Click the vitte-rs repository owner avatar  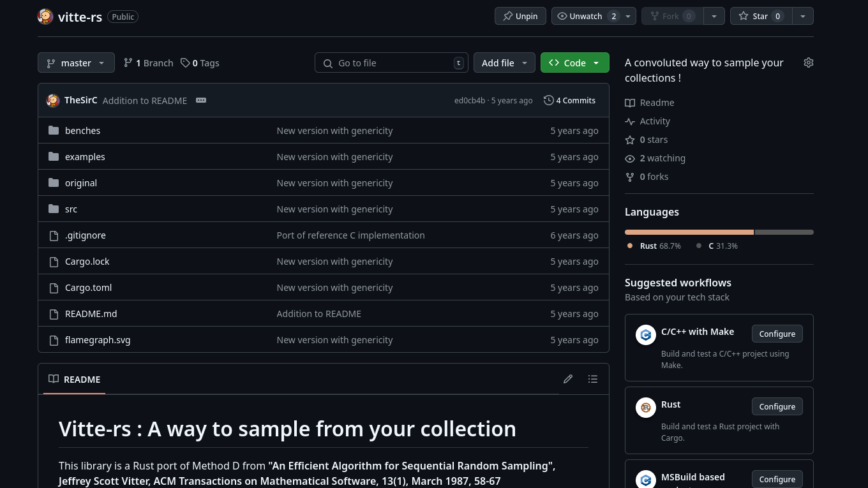coord(45,17)
